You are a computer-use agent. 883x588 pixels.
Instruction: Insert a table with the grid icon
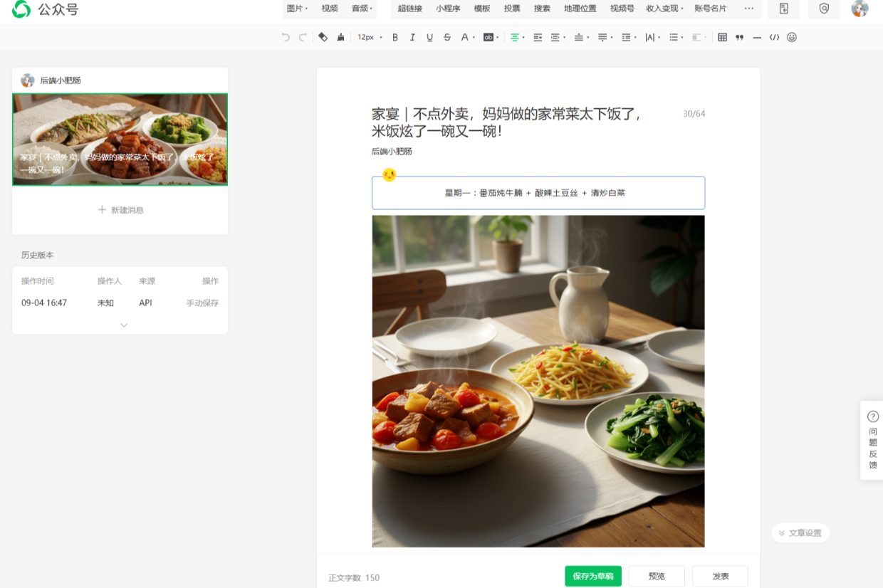(x=722, y=37)
